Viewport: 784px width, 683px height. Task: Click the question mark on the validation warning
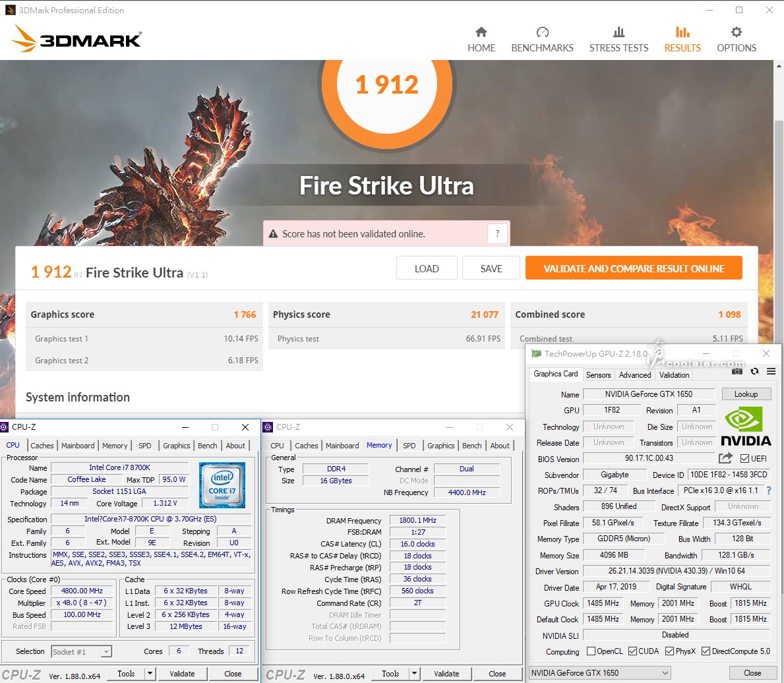(x=497, y=233)
